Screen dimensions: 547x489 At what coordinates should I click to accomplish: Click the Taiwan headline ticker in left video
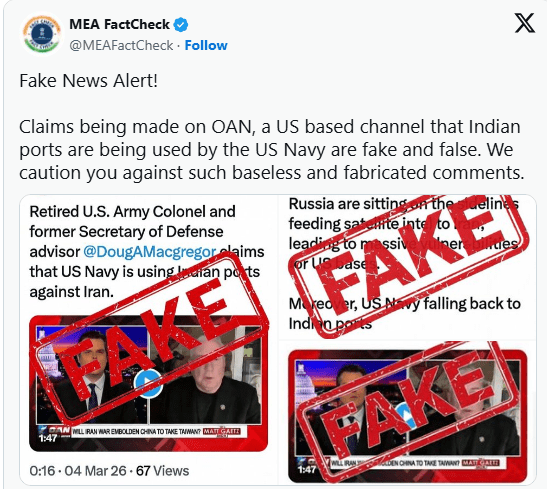tap(136, 432)
